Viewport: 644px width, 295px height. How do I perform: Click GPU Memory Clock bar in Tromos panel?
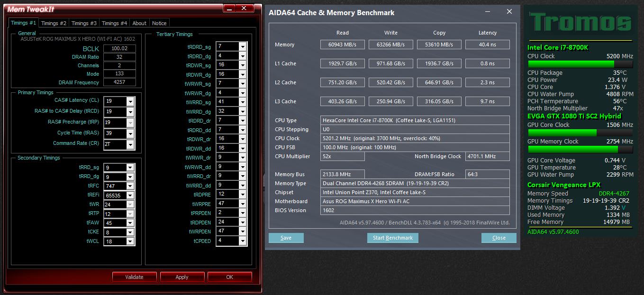[x=580, y=150]
